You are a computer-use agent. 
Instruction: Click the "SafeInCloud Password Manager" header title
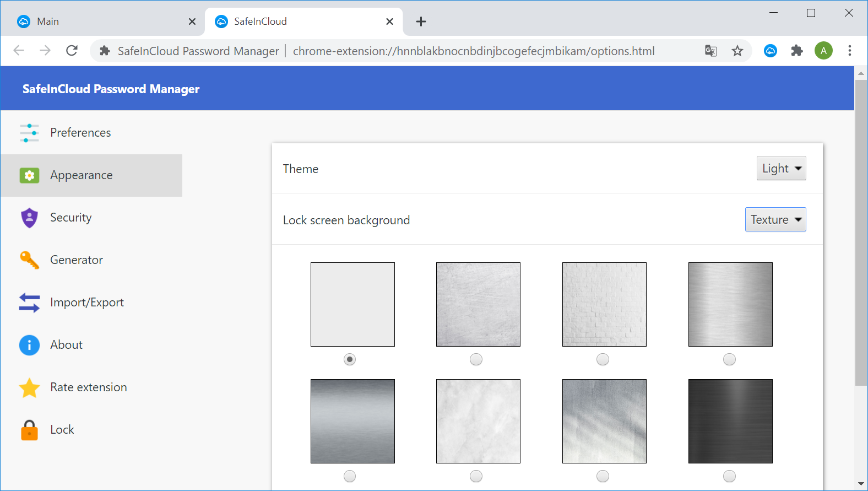(111, 89)
